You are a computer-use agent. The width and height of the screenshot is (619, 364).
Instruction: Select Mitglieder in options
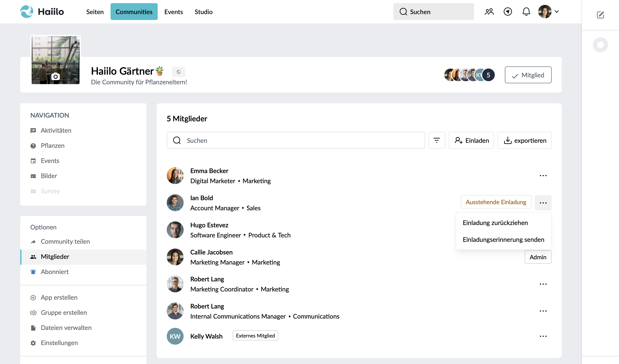83,257
